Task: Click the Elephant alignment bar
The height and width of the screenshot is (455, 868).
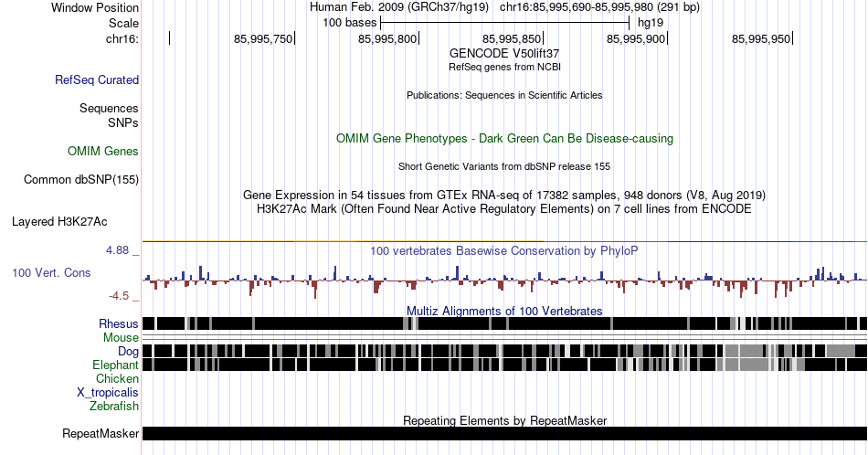Action: [x=505, y=365]
